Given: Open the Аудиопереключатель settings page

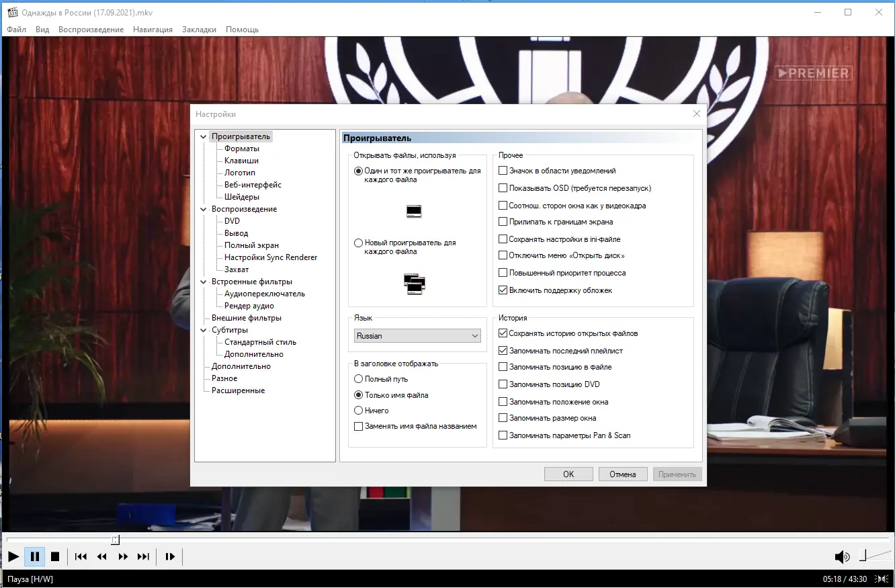Looking at the screenshot, I should (265, 294).
